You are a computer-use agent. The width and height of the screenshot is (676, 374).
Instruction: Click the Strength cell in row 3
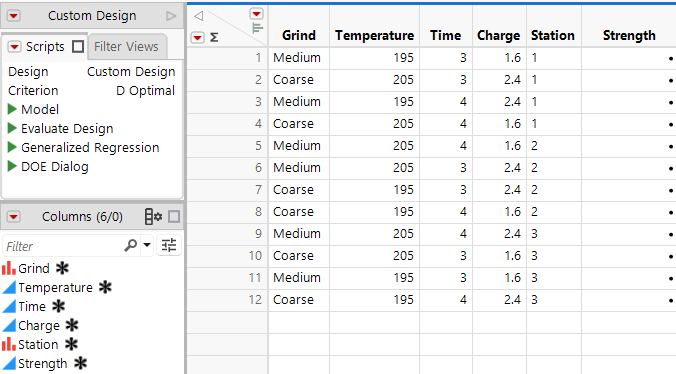point(629,102)
